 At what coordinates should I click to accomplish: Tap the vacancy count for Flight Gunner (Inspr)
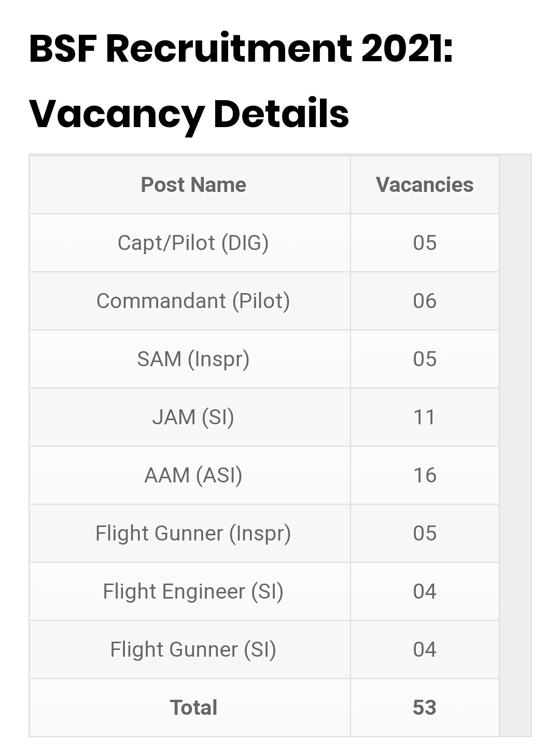tap(425, 533)
